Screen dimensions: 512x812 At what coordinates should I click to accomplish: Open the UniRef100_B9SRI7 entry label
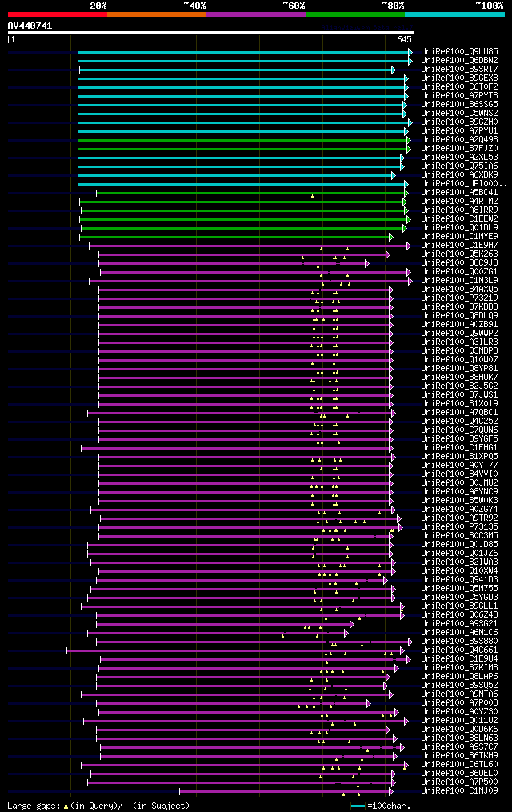(x=459, y=70)
